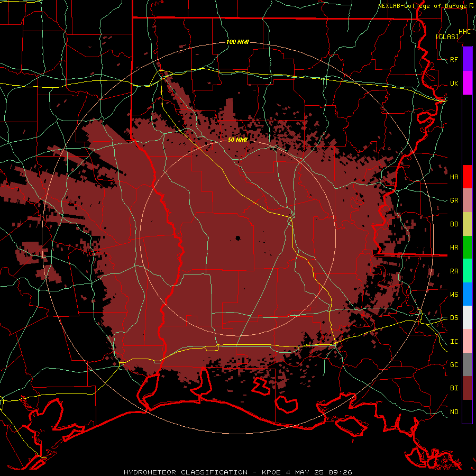This screenshot has width=476, height=476.
Task: Click the GR pink-brown color swatch
Action: coord(467,200)
